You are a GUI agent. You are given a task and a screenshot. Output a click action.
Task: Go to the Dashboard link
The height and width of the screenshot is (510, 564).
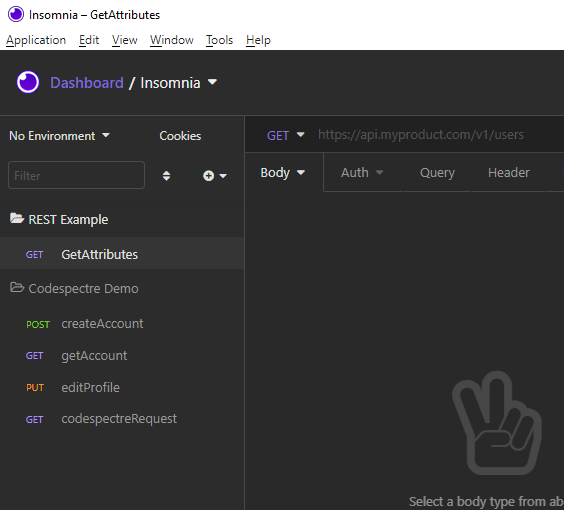click(87, 83)
